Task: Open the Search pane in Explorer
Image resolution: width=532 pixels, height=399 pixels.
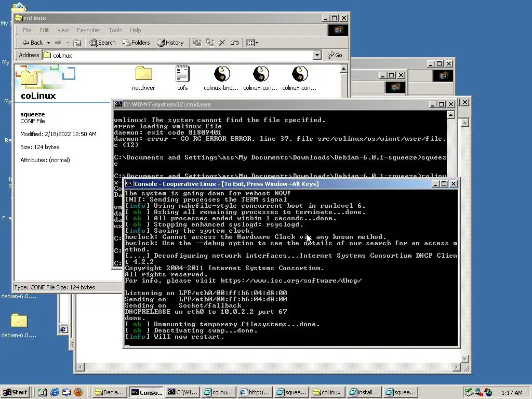Action: tap(102, 43)
